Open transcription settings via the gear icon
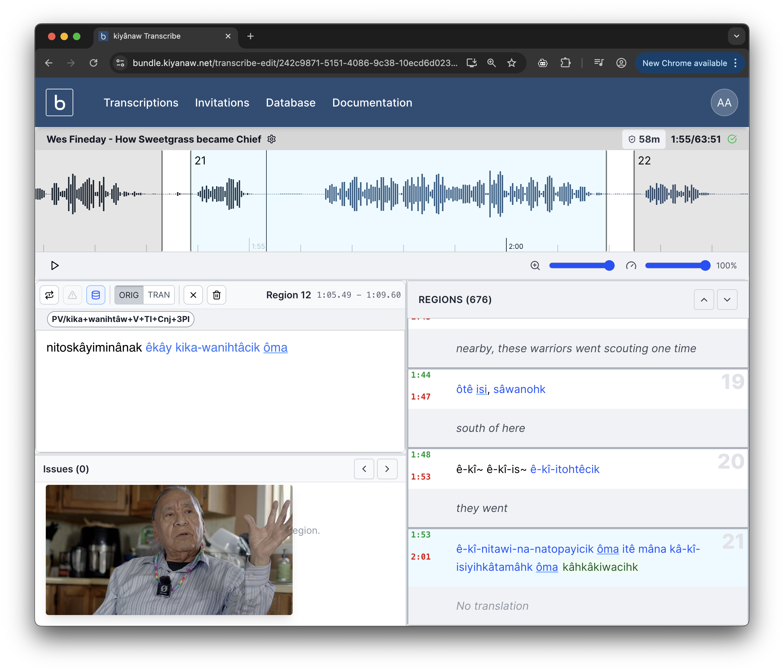This screenshot has height=672, width=784. pos(272,139)
